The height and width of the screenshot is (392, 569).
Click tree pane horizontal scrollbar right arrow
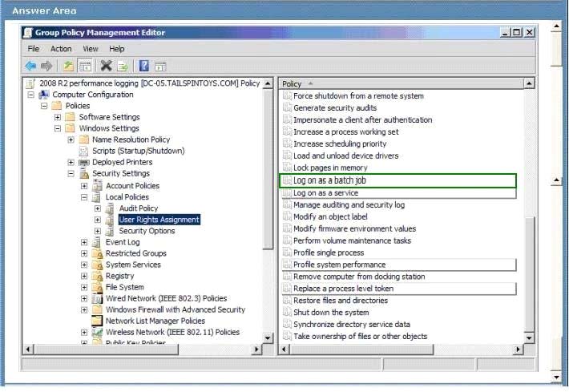tap(256, 350)
